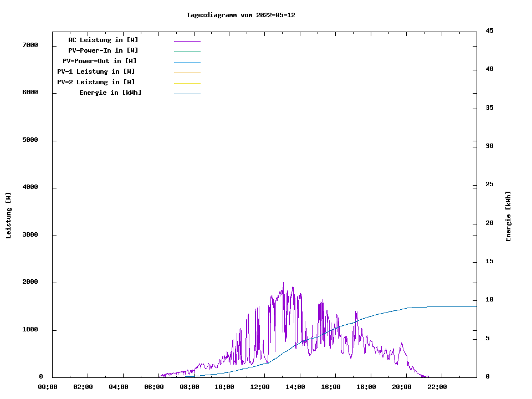Click the light blue PV-Power-Out legend line sample
The image size is (532, 399).
tap(187, 62)
